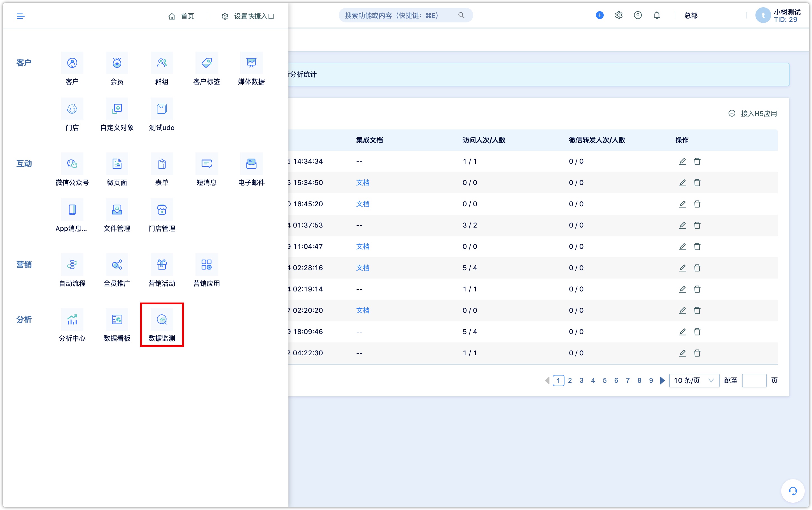
Task: Edit the row timestamped 01:37:53
Action: pos(682,225)
